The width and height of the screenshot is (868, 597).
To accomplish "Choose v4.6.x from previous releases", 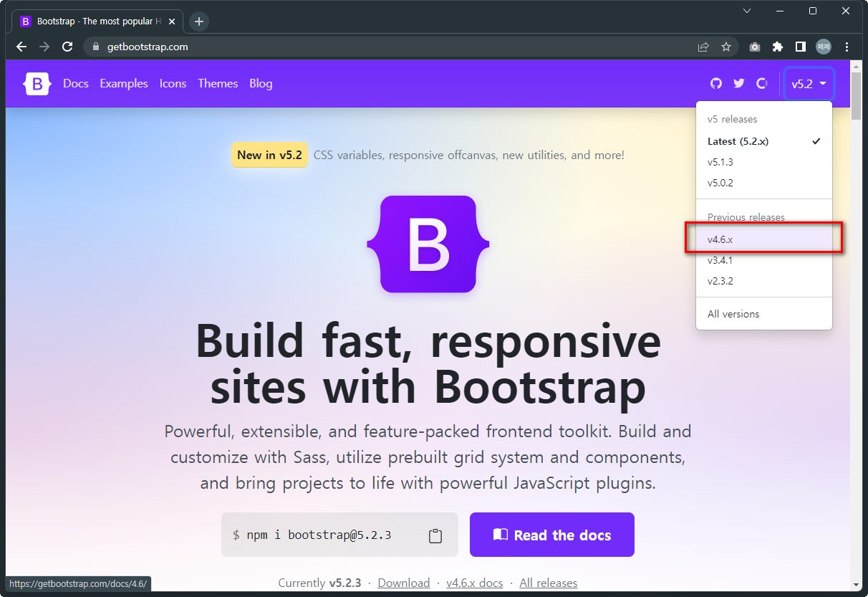I will (764, 239).
